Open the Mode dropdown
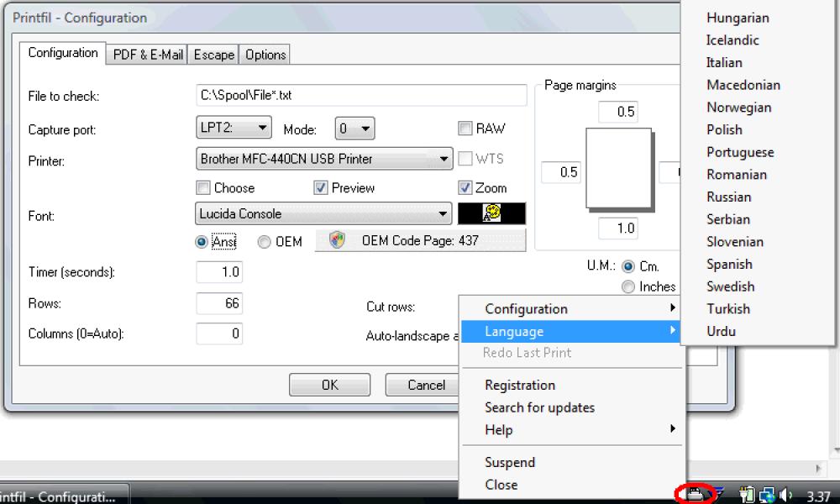Viewport: 840px width, 504px height. pyautogui.click(x=354, y=129)
